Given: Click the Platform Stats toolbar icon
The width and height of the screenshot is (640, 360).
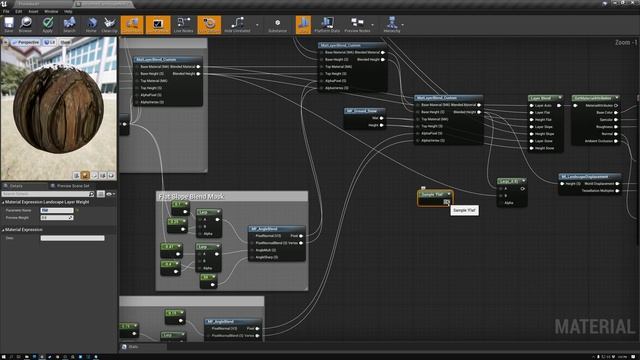Looking at the screenshot, I should click(x=327, y=24).
